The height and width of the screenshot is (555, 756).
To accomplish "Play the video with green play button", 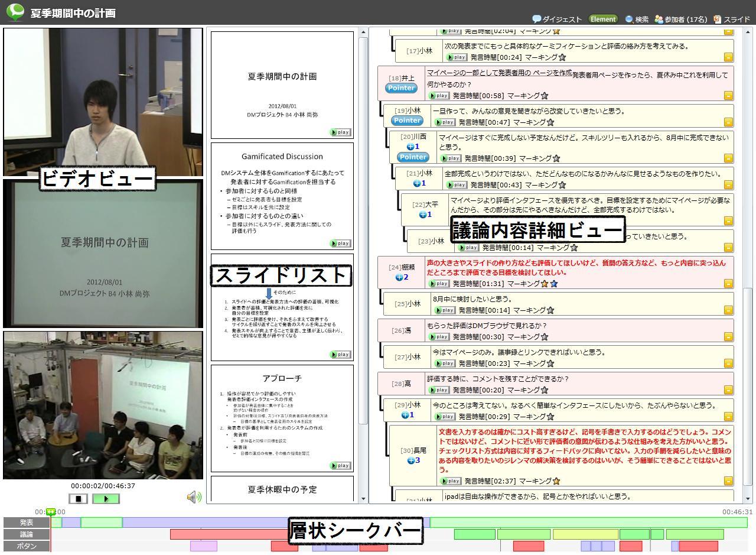I will tap(106, 499).
